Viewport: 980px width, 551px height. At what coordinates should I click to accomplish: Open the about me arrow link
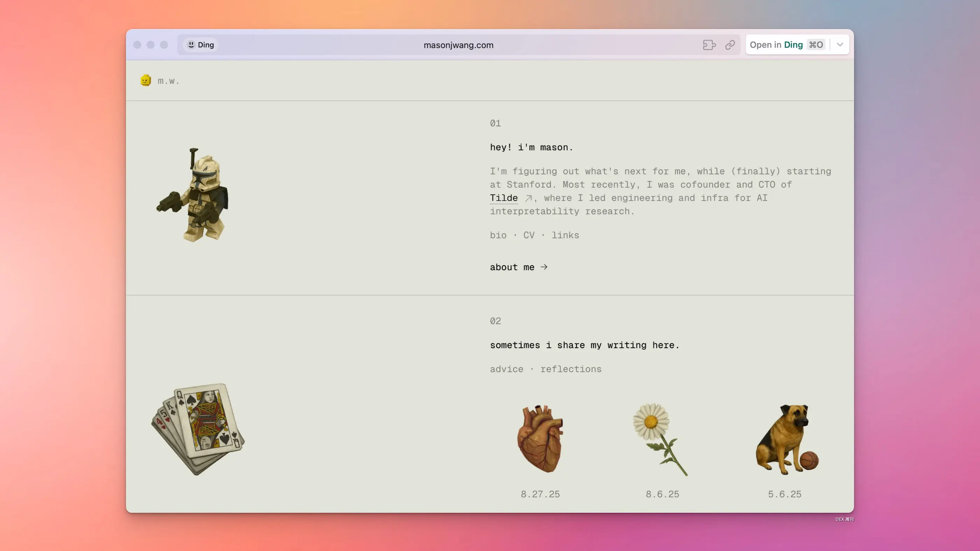(519, 267)
